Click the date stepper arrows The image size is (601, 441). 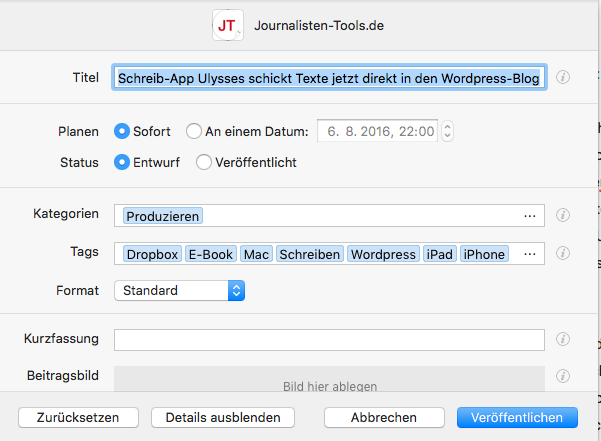point(447,131)
